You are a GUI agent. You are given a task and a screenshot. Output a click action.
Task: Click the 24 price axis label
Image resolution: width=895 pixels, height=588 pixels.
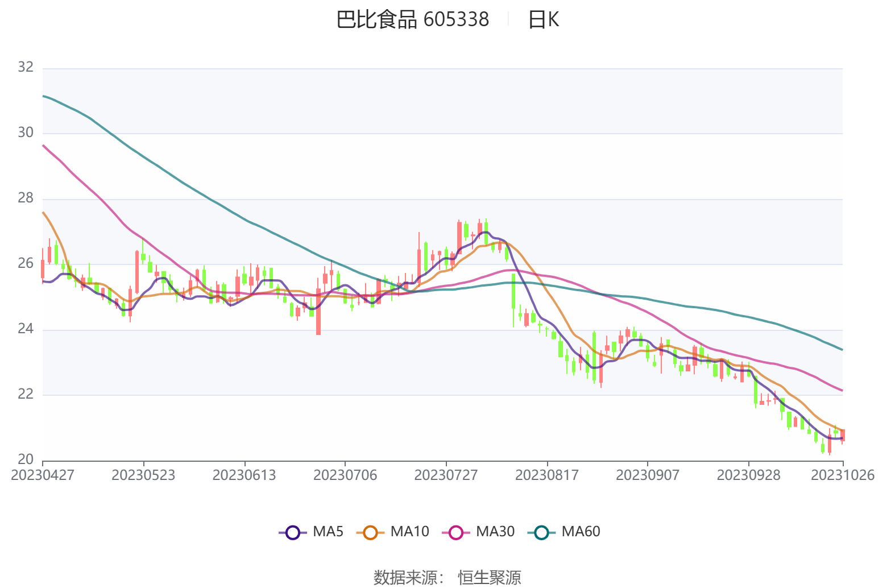(26, 329)
